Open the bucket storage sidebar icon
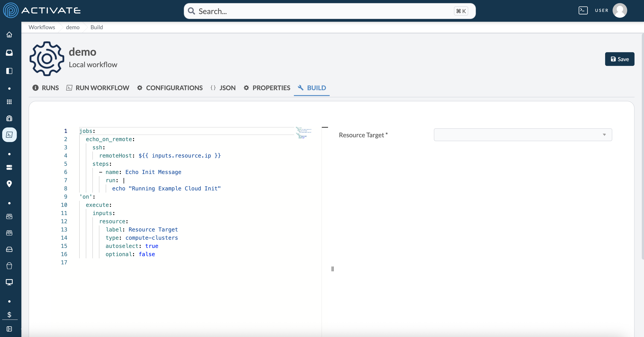The width and height of the screenshot is (644, 337). [x=9, y=266]
